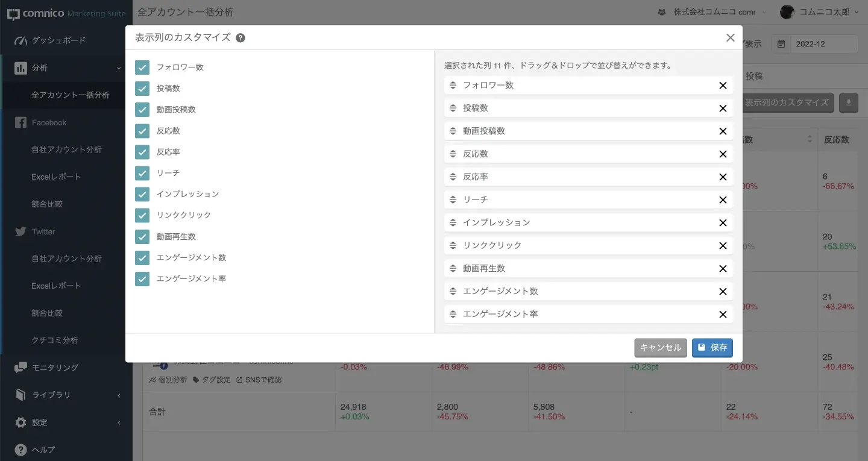Open Excelレポート under Facebook
This screenshot has height=461, width=868.
[x=56, y=177]
